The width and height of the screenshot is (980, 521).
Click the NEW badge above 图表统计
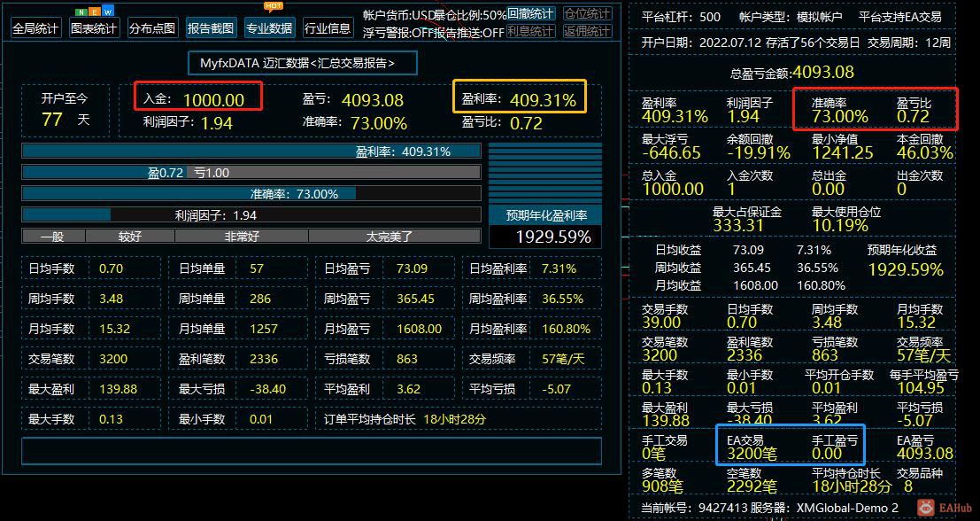(x=95, y=12)
